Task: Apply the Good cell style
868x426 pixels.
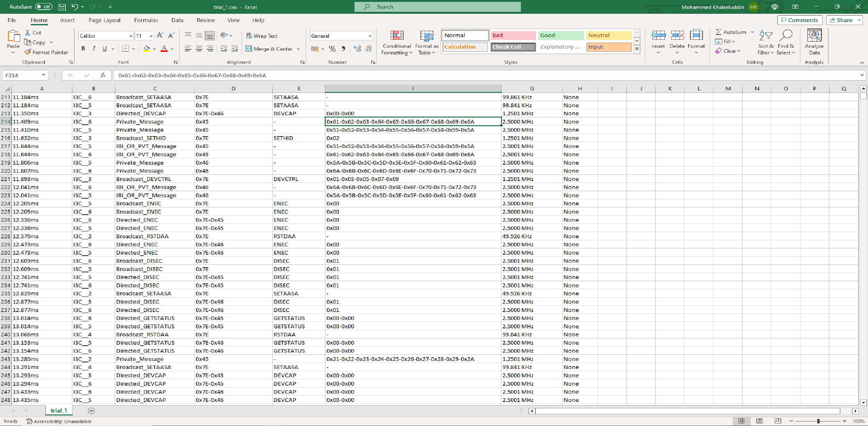Action: click(561, 35)
